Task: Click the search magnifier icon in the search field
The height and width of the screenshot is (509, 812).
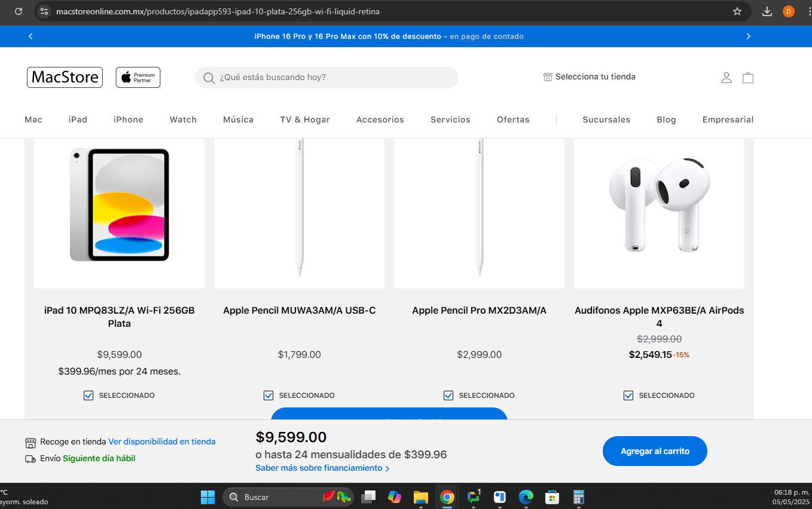Action: tap(209, 78)
